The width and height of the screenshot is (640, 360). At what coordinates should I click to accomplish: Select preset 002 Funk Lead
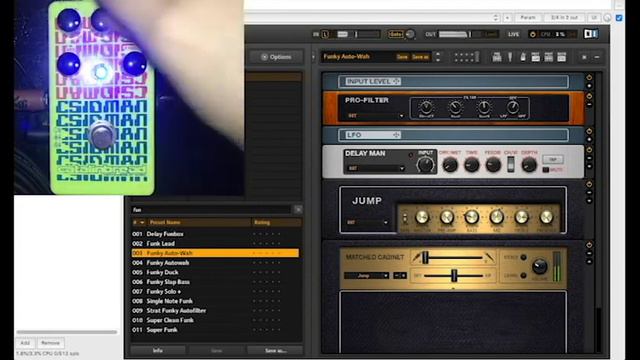tap(215, 244)
